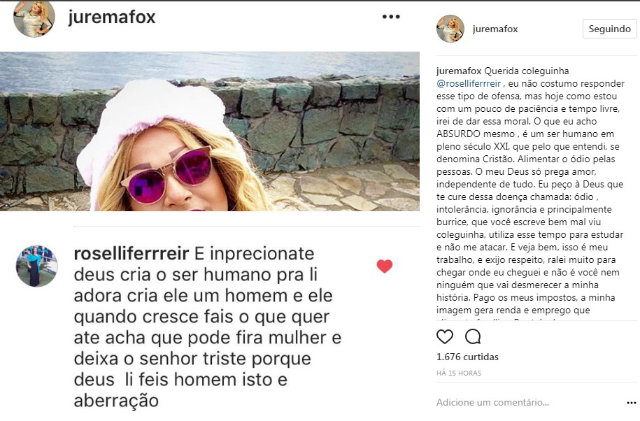Toggle the Seguindo follow button
Image resolution: width=640 pixels, height=421 pixels.
click(x=609, y=29)
